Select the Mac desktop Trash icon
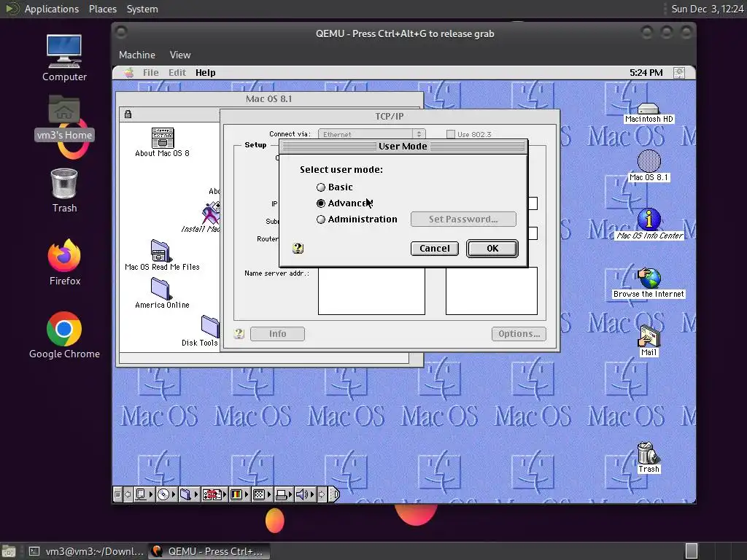 click(649, 457)
